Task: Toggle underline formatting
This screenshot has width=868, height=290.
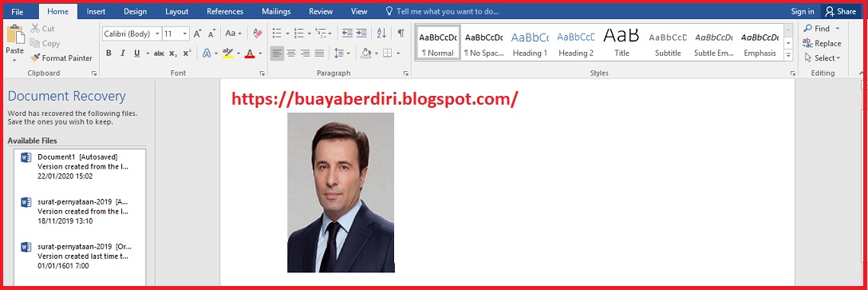Action: click(x=136, y=54)
